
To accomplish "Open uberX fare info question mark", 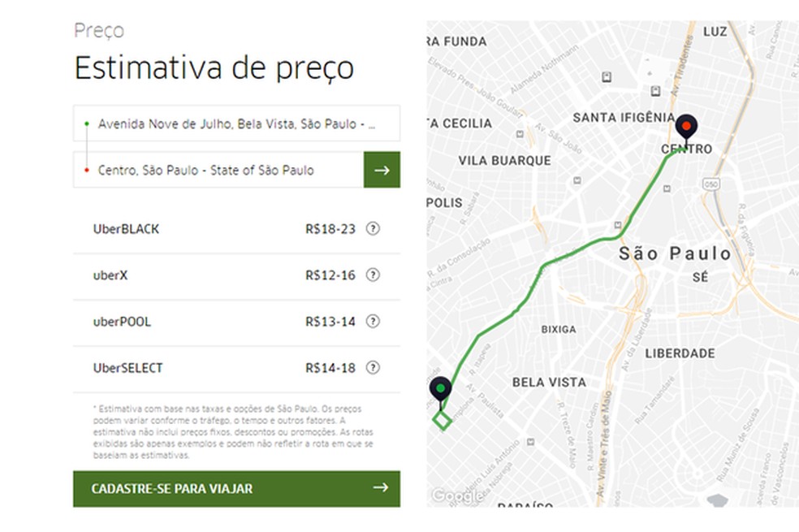I will 373,275.
